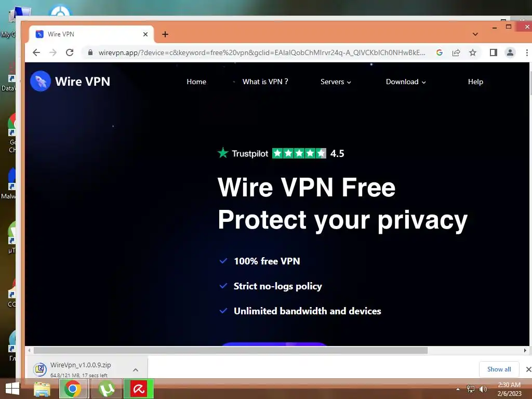Show all downloads
The image size is (532, 399).
499,369
